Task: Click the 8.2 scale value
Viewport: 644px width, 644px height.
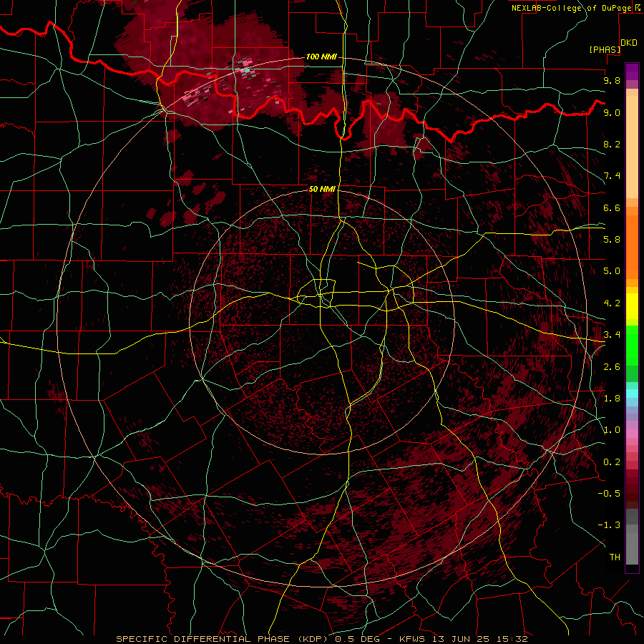Action: pos(612,144)
